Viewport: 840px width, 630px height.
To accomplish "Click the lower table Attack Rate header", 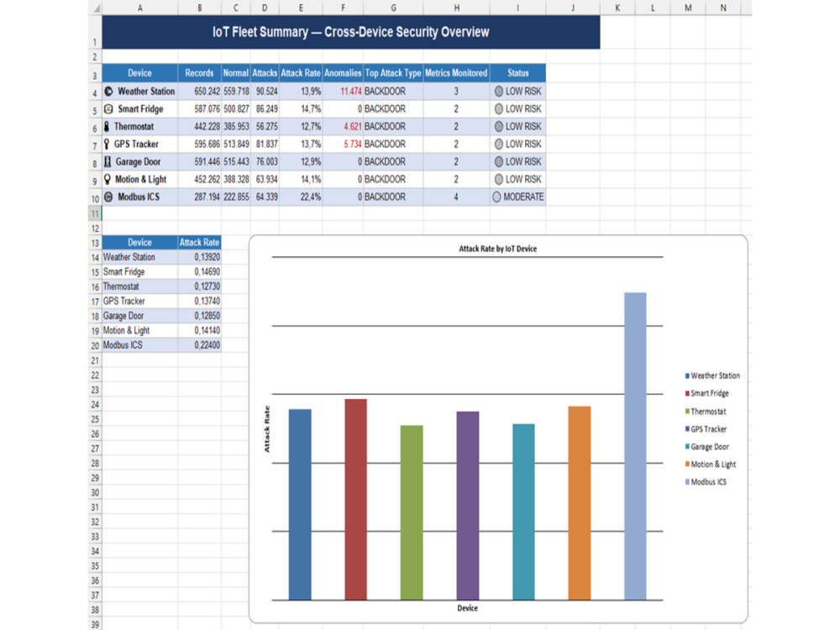I will (x=199, y=243).
